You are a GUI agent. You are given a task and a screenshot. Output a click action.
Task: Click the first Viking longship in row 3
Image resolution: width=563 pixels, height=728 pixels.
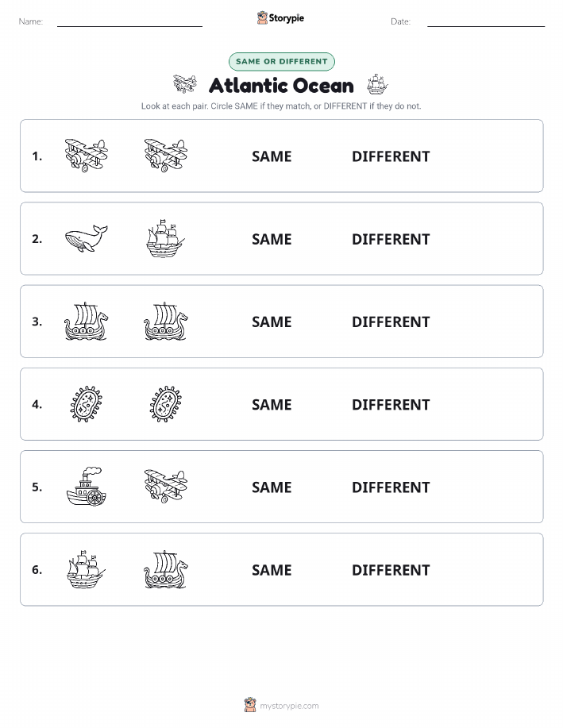tap(86, 322)
